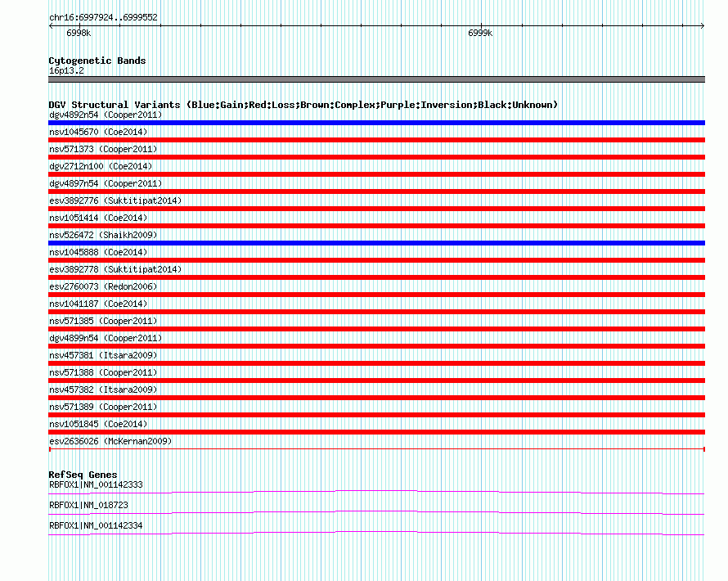The width and height of the screenshot is (728, 581).
Task: Click the red loss bar under nsv1045670
Action: click(x=376, y=140)
